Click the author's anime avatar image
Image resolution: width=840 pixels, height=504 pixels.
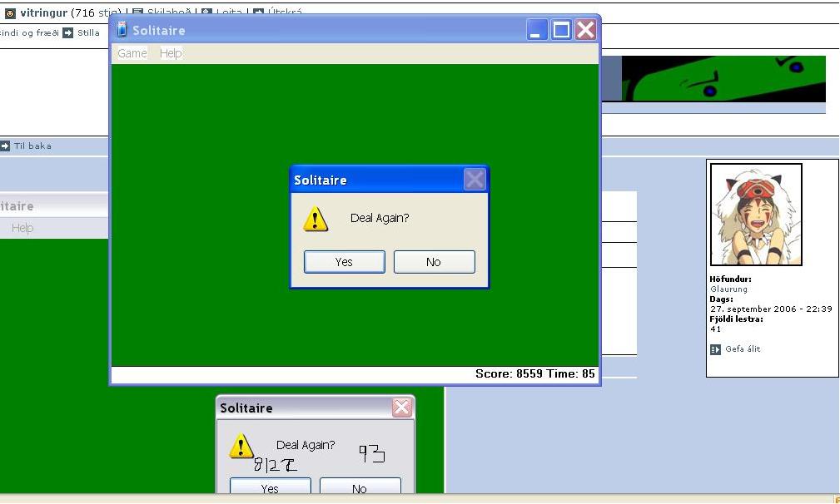756,215
